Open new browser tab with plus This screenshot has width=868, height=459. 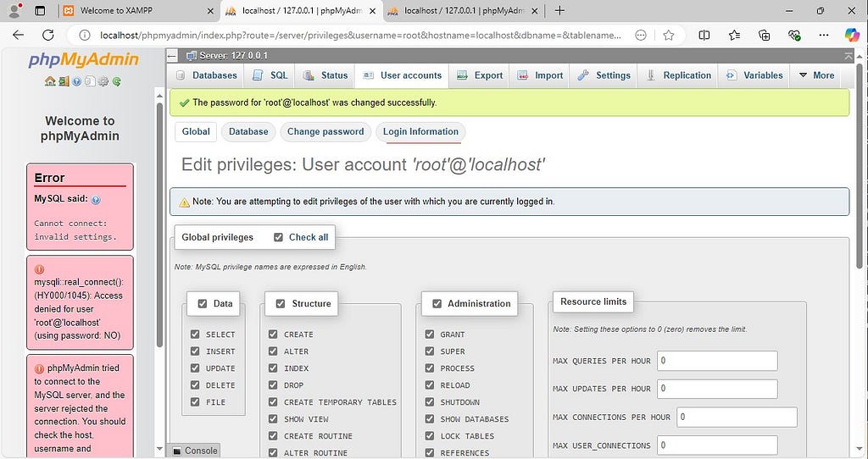point(559,10)
